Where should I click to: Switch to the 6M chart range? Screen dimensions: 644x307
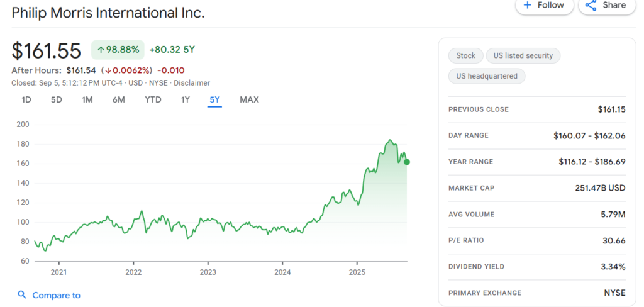coord(119,100)
